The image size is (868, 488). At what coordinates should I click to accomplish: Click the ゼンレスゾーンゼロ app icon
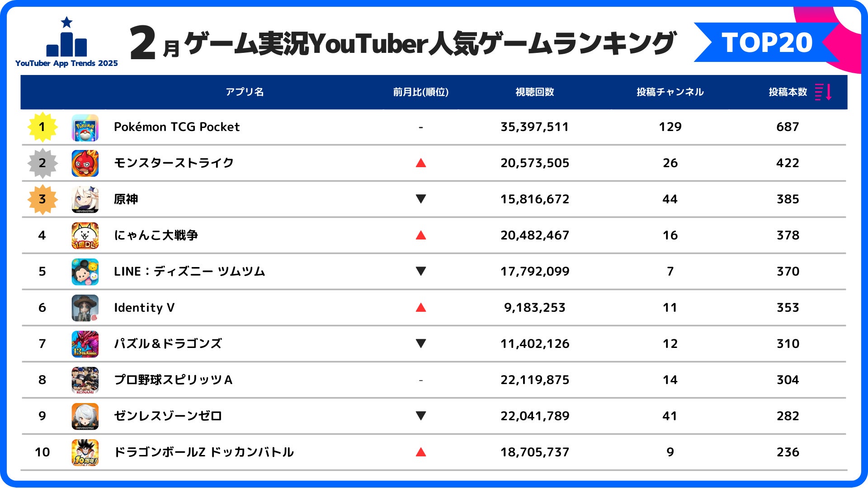click(85, 416)
